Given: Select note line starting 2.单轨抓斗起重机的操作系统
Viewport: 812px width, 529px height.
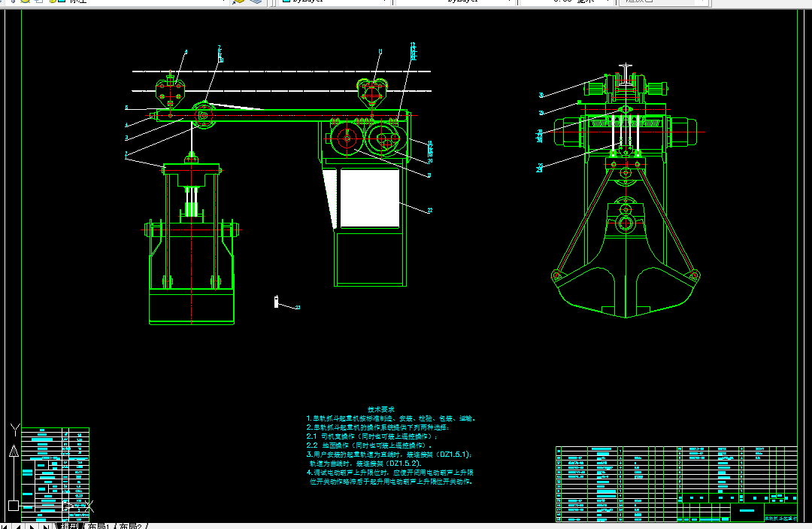Looking at the screenshot, I should click(x=378, y=427).
